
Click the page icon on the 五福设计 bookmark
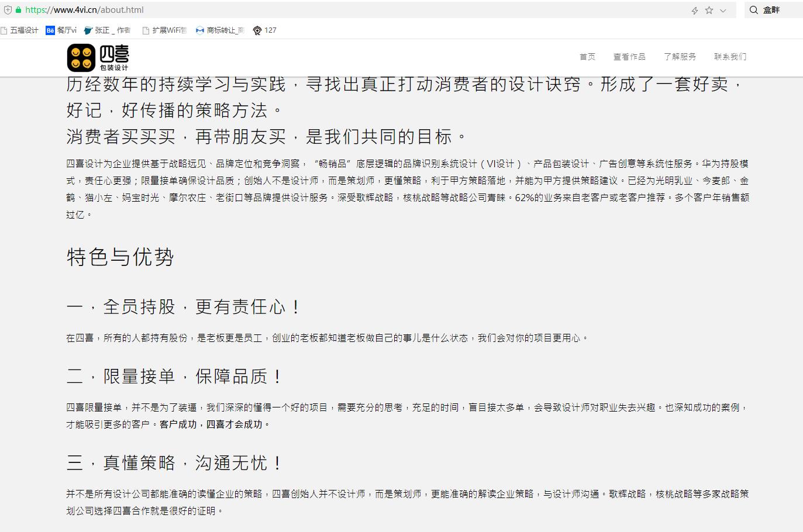click(x=5, y=30)
